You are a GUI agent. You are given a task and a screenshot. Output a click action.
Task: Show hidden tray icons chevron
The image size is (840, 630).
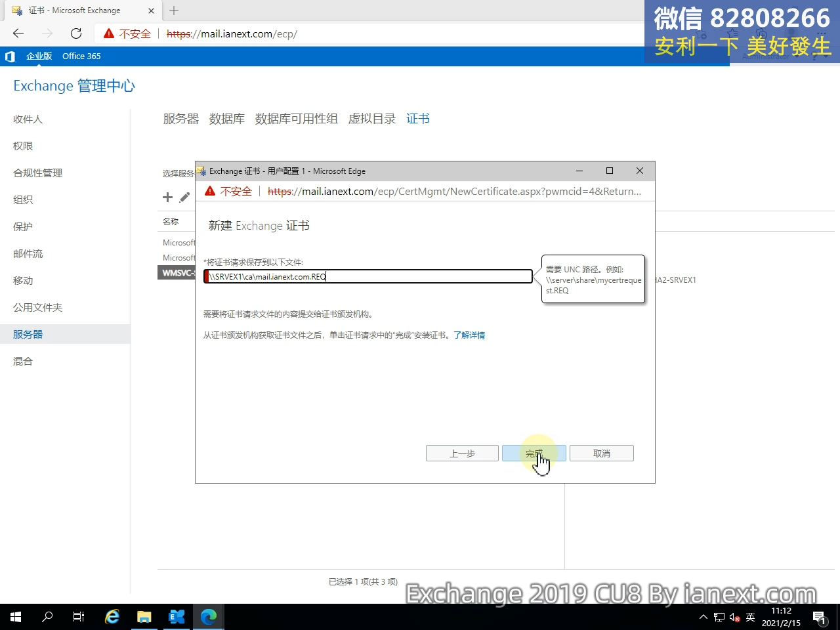(x=703, y=617)
